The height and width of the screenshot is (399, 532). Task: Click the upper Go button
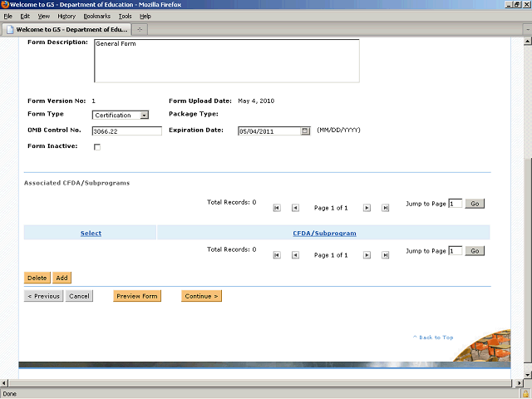click(x=475, y=204)
